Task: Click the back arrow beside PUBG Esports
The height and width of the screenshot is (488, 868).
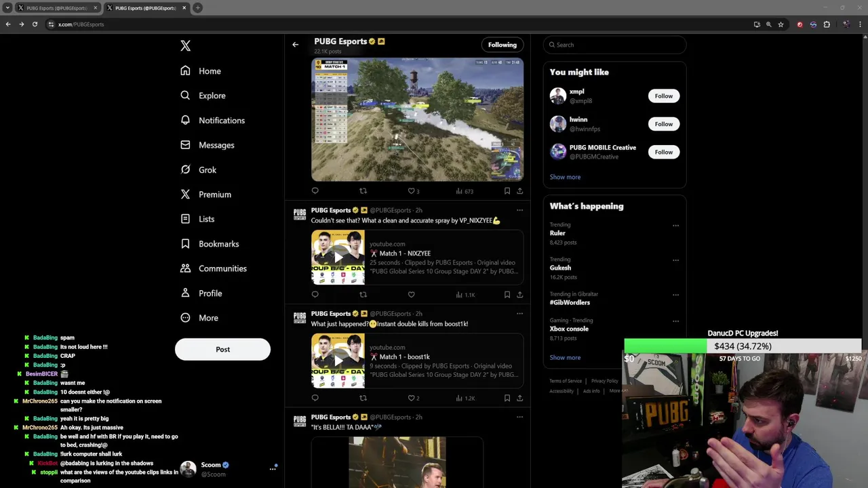Action: pos(295,45)
